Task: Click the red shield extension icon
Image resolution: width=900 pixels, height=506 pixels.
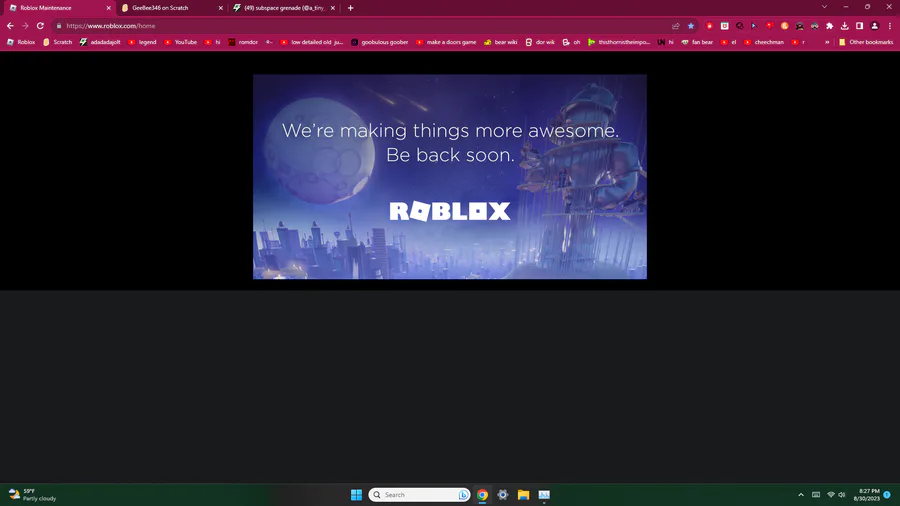Action: pos(709,26)
